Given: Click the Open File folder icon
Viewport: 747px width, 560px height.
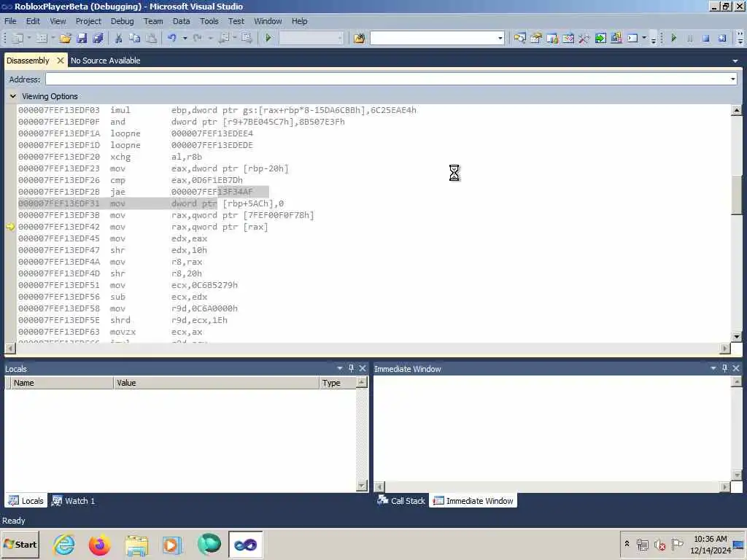Looking at the screenshot, I should click(x=65, y=38).
